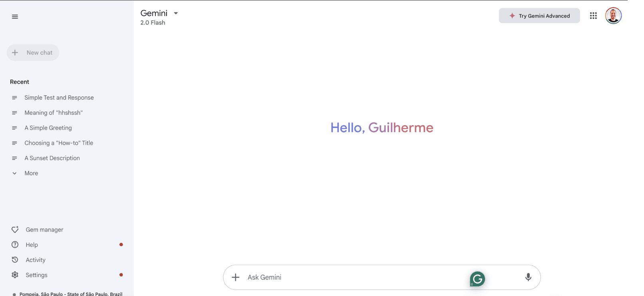
Task: Open Gem manager from the sidebar
Action: coord(44,230)
